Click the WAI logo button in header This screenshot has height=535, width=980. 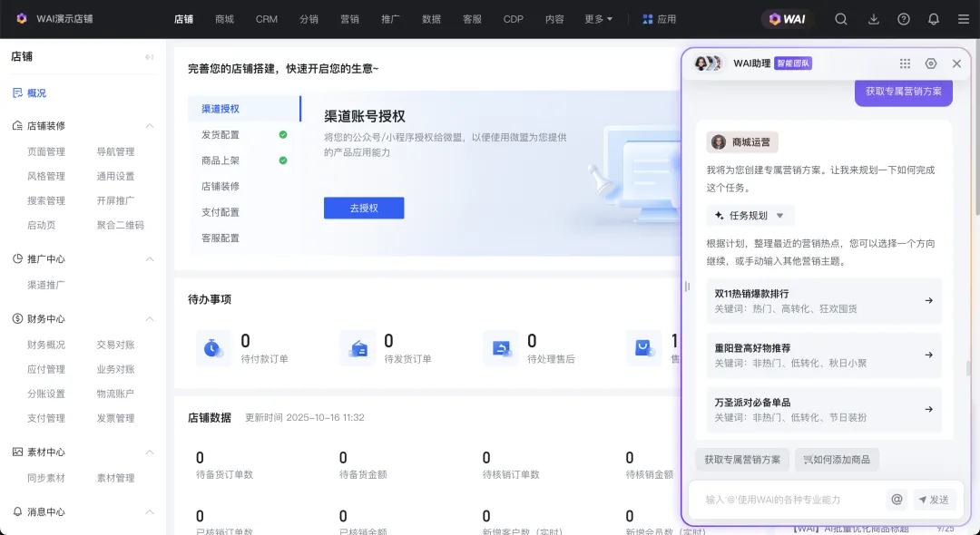[x=787, y=19]
